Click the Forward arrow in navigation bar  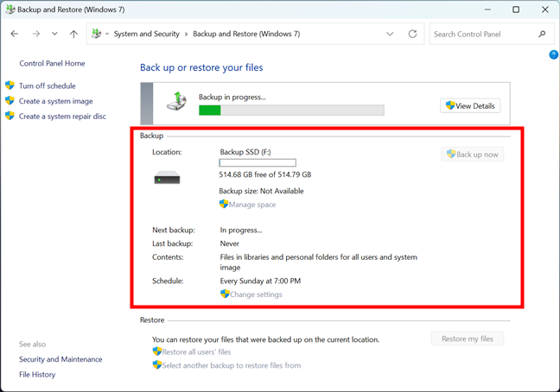36,34
